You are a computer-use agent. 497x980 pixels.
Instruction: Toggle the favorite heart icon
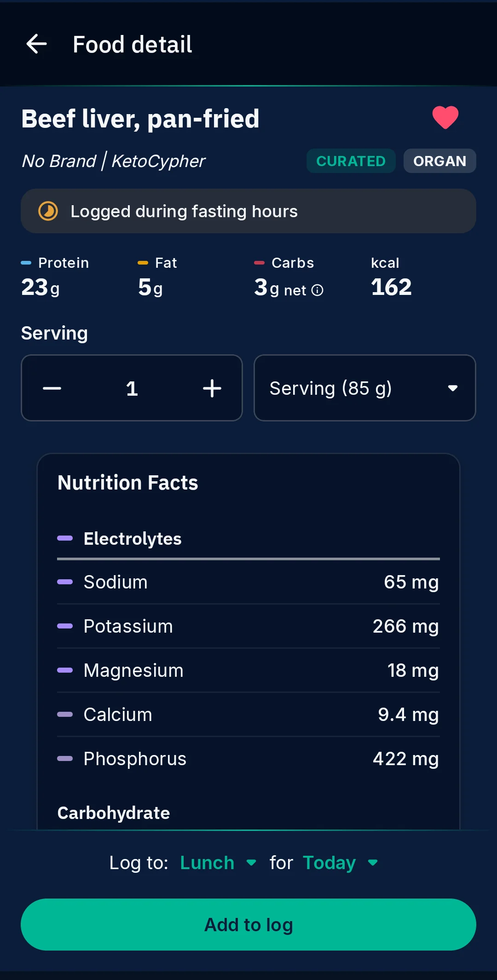[445, 118]
